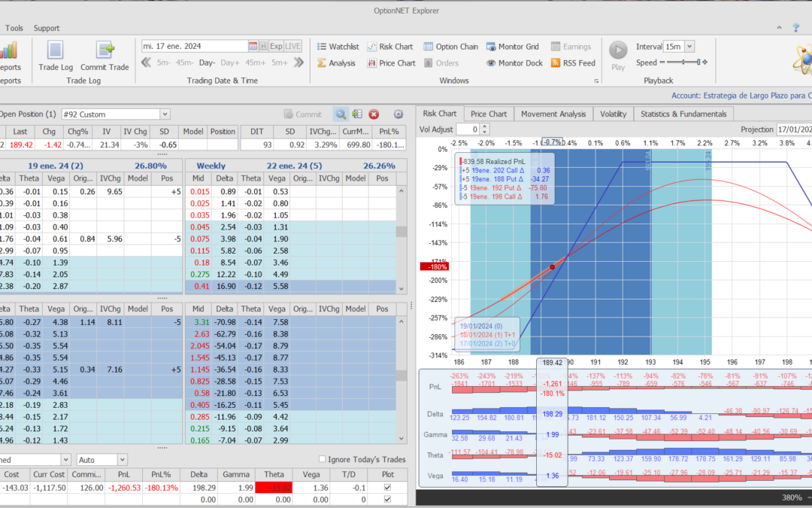Uncheck Plot checkbox in second position row
The height and width of the screenshot is (508, 812).
tap(387, 500)
